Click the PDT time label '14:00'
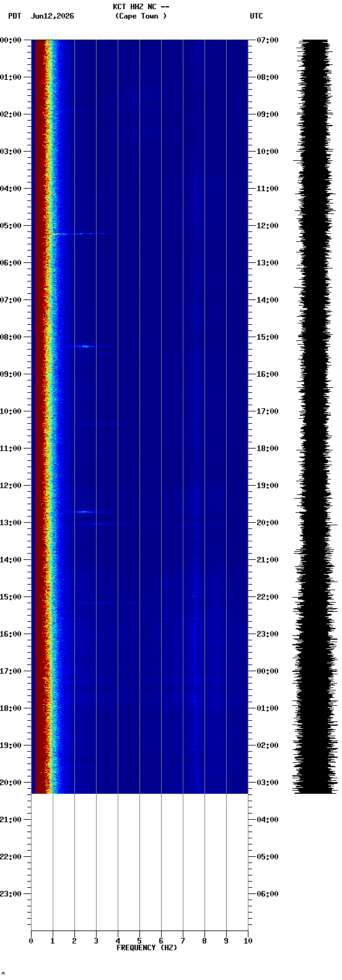 [11, 560]
